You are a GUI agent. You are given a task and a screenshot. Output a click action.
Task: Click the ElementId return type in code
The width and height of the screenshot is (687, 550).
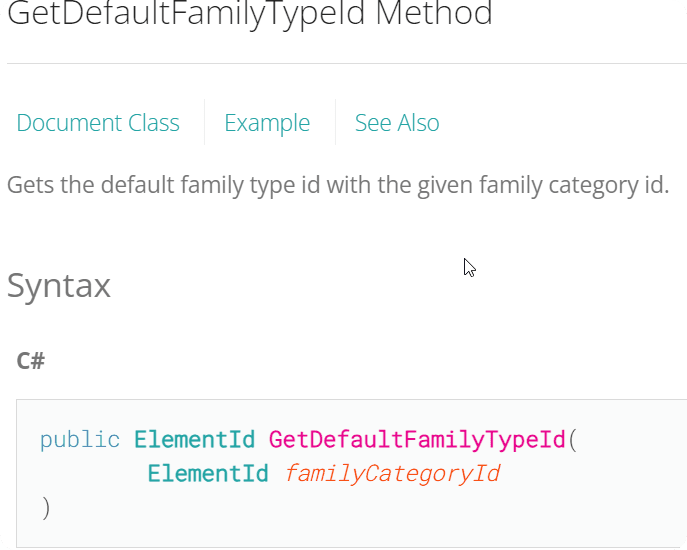point(194,440)
